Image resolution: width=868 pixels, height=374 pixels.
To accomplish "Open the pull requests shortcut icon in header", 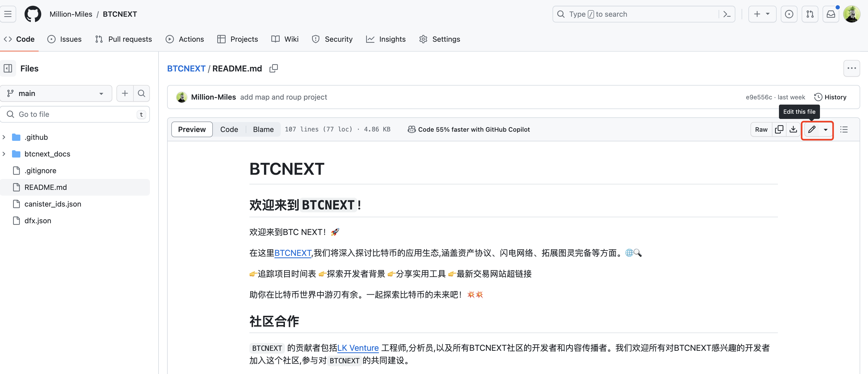I will click(x=810, y=14).
